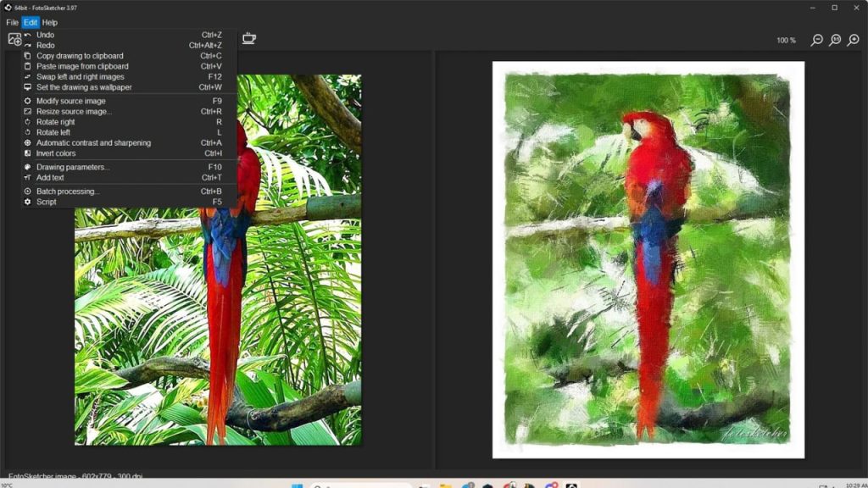The height and width of the screenshot is (488, 868).
Task: Click the painted parrot result image
Action: 648,258
